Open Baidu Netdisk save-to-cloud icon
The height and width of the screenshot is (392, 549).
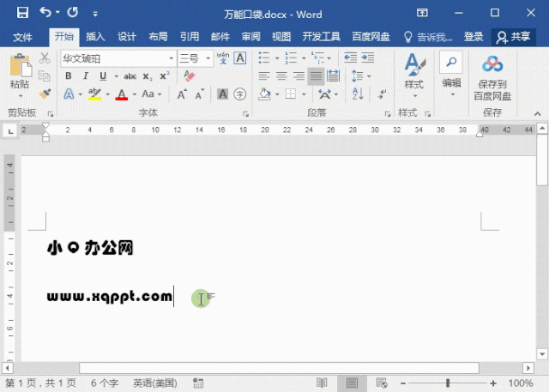[x=492, y=65]
